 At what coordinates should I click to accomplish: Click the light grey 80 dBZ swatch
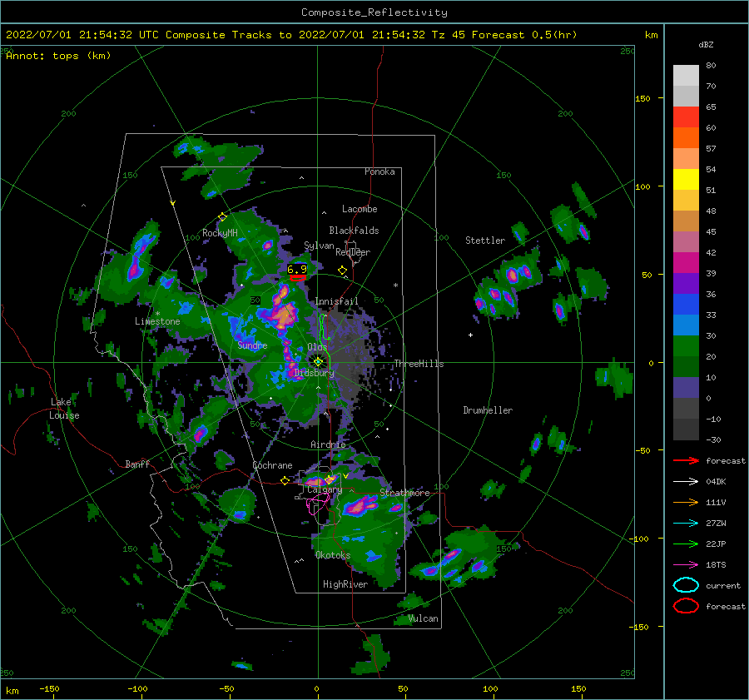(x=686, y=76)
